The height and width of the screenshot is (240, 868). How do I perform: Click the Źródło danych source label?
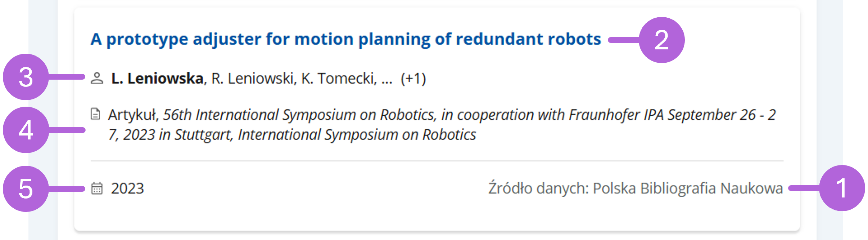click(x=538, y=188)
